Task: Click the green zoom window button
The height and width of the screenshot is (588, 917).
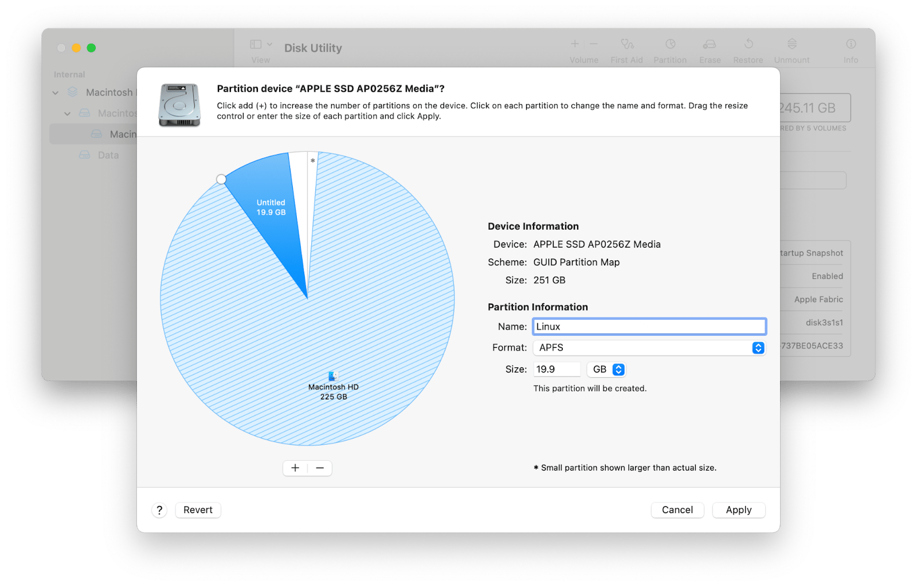Action: tap(91, 48)
